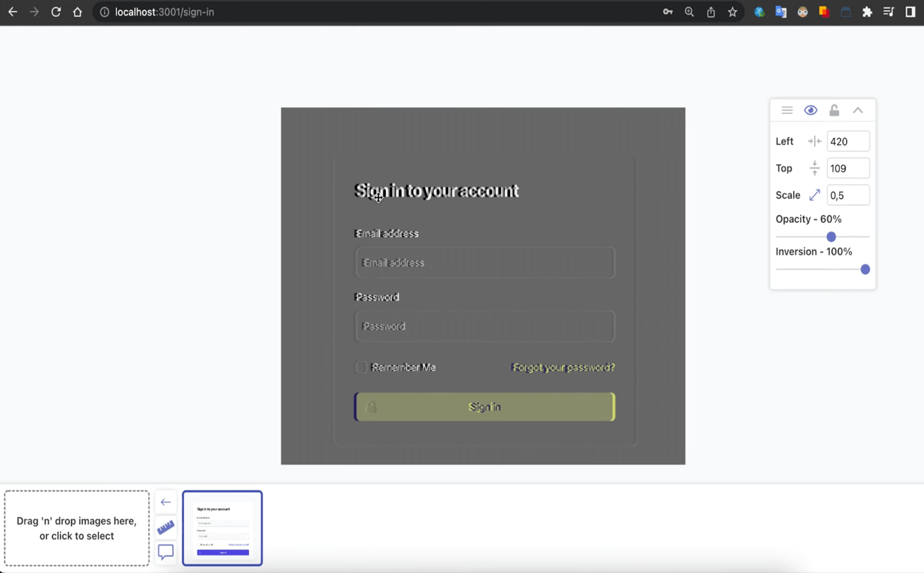Open the browser extensions puzzle icon
The height and width of the screenshot is (573, 924).
[x=867, y=12]
